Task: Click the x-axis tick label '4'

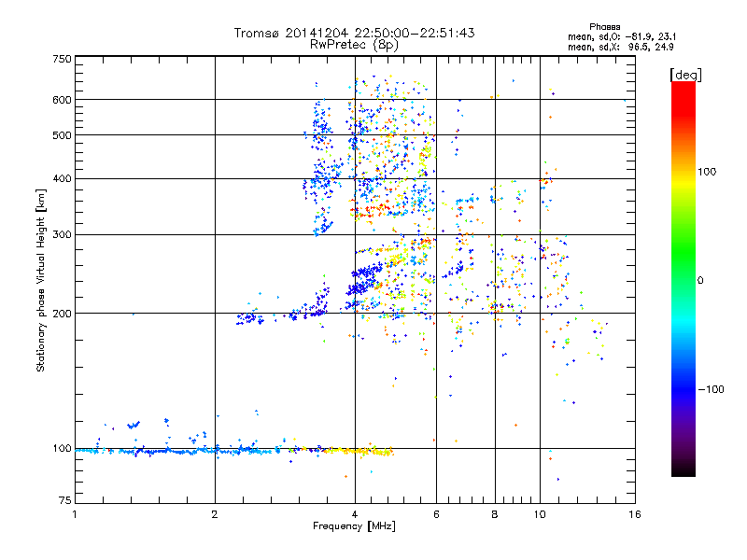Action: (x=355, y=514)
